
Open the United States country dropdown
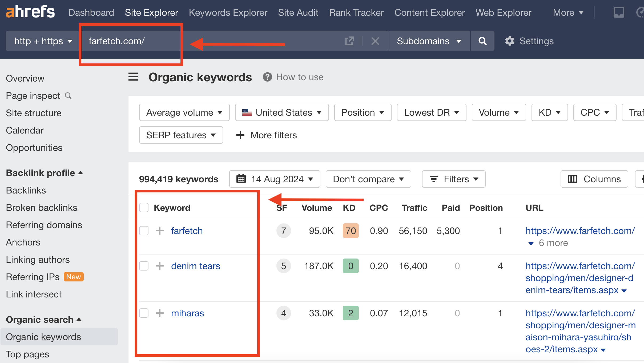click(x=282, y=112)
